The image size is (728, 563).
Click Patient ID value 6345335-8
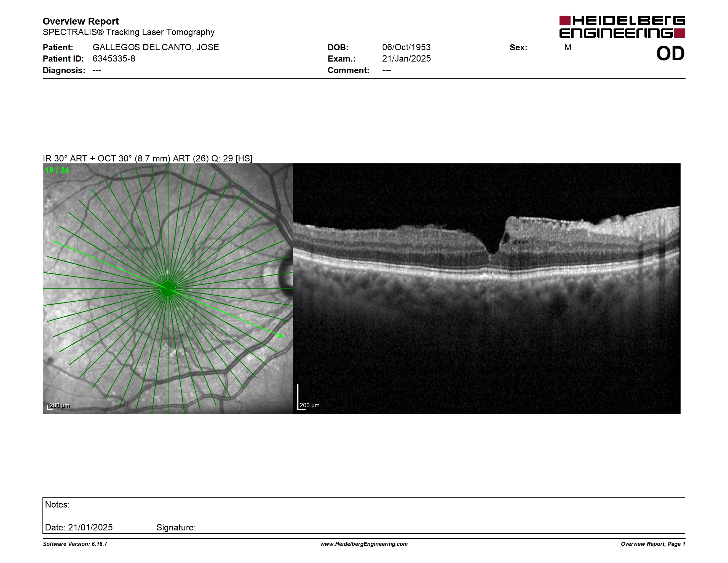click(x=114, y=59)
